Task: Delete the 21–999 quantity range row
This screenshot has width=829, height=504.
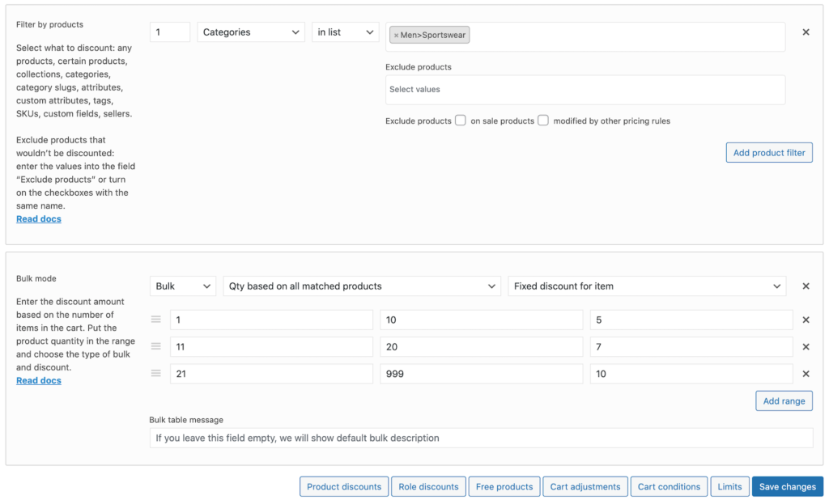Action: (x=806, y=373)
